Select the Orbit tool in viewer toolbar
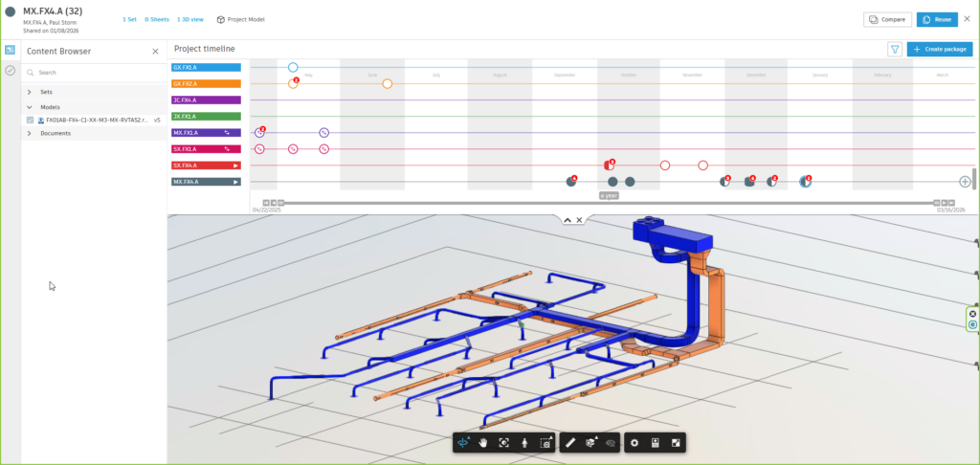Viewport: 980px width, 465px height. tap(463, 442)
